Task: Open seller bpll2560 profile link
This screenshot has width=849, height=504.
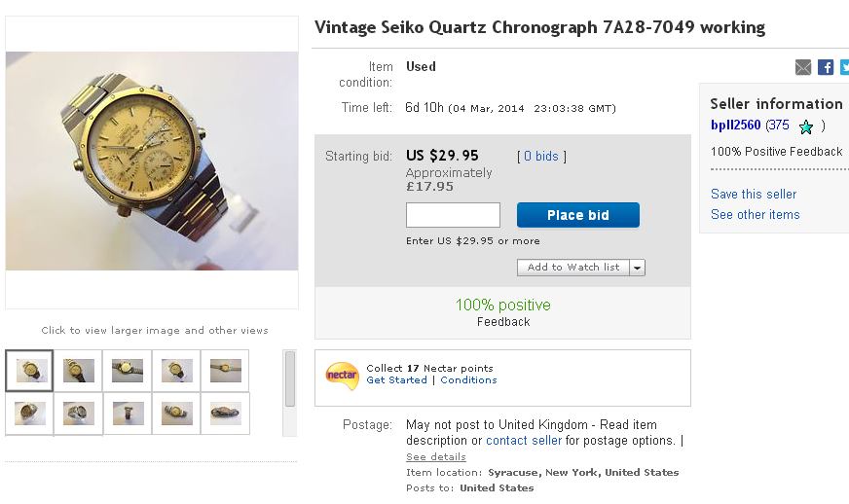Action: click(x=735, y=126)
